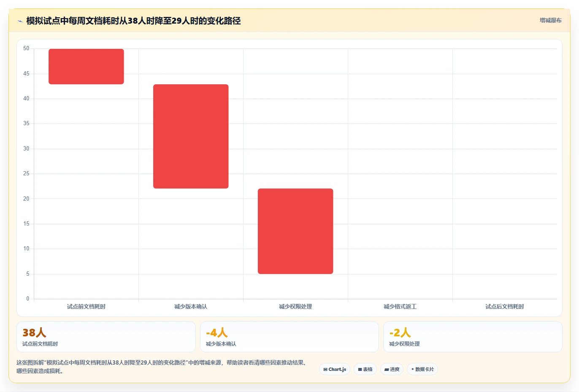
Task: Click the 增减瀑布 tag in the header
Action: (551, 20)
